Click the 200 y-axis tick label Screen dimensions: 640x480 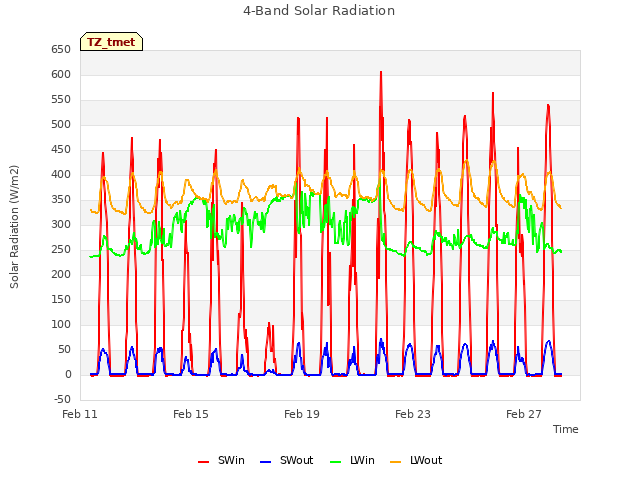pos(61,275)
